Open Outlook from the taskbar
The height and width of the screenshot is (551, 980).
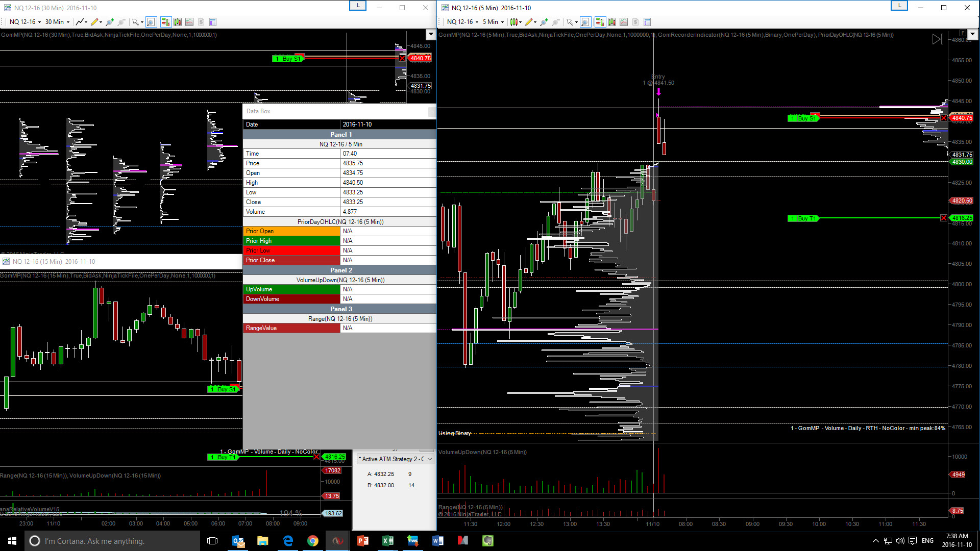pyautogui.click(x=238, y=541)
